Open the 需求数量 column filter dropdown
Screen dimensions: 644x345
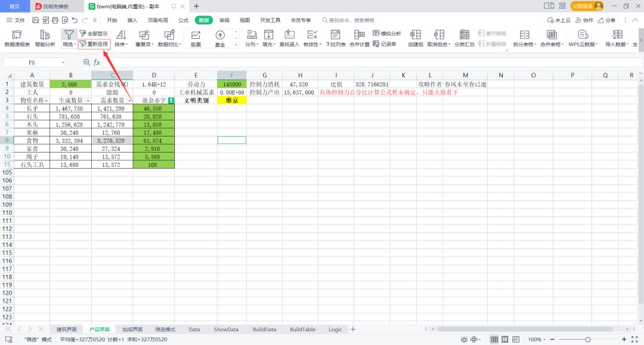tap(130, 101)
